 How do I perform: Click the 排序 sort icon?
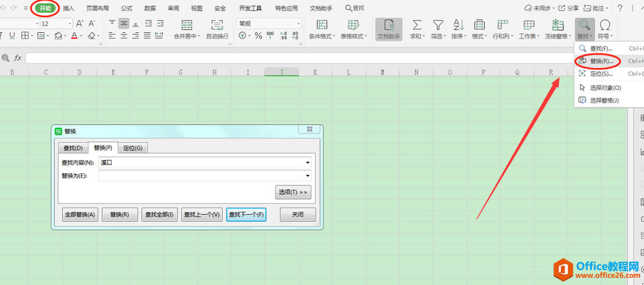pyautogui.click(x=459, y=24)
